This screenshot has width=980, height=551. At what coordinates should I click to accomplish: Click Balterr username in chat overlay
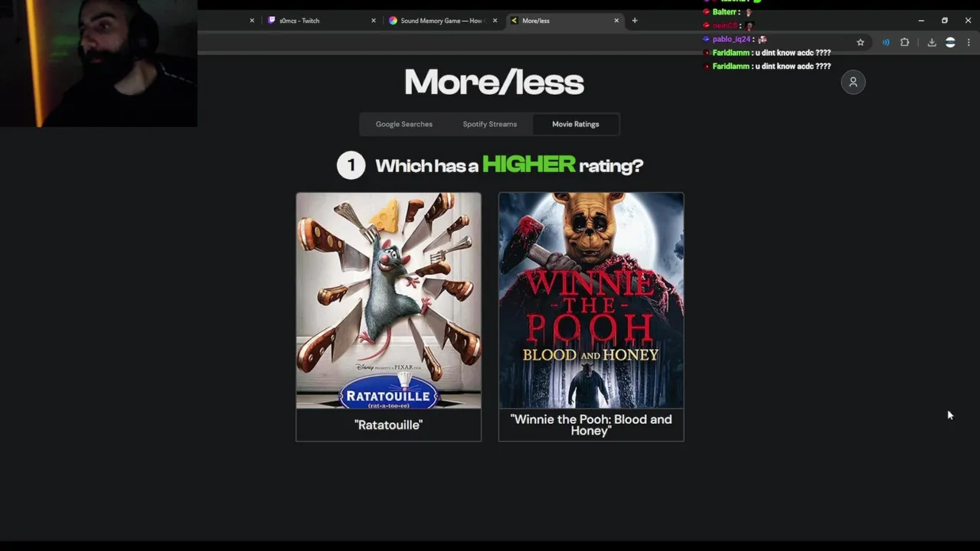(x=724, y=12)
